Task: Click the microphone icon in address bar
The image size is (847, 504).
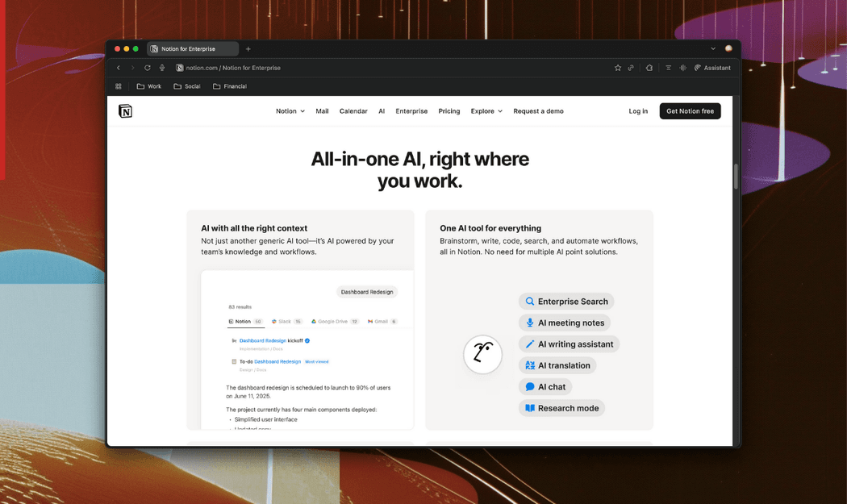Action: [x=162, y=68]
